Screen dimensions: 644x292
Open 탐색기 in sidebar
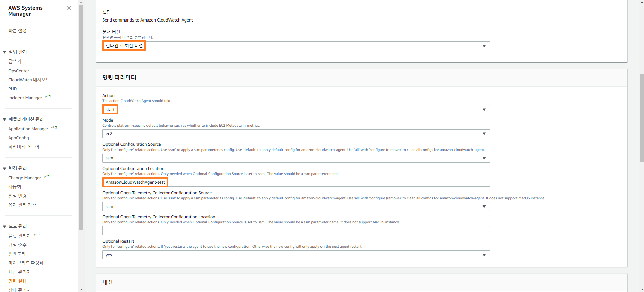(15, 61)
